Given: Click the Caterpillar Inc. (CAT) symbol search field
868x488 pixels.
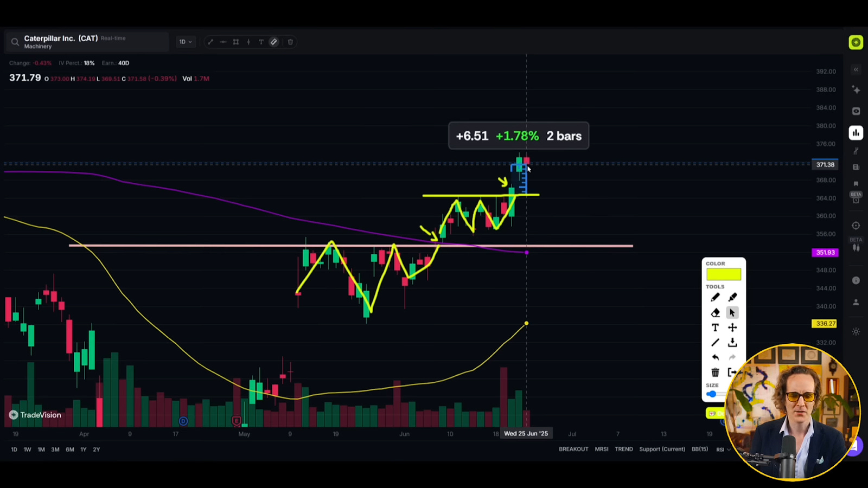Looking at the screenshot, I should click(87, 42).
